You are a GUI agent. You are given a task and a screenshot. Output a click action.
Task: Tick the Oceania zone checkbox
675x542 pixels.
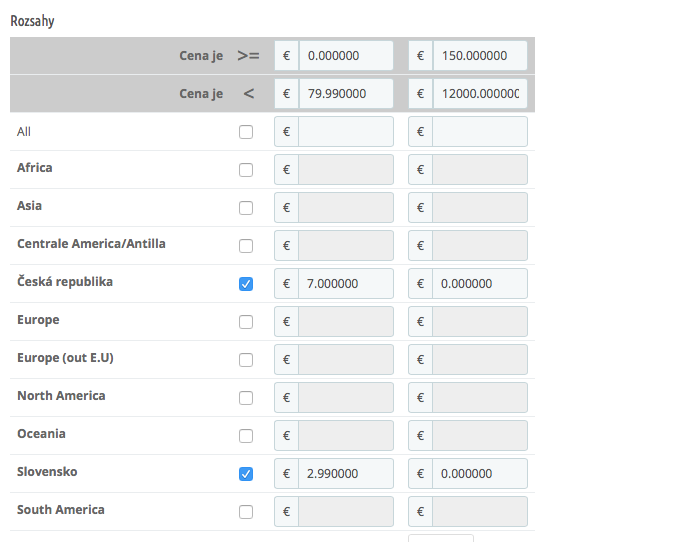pyautogui.click(x=246, y=436)
